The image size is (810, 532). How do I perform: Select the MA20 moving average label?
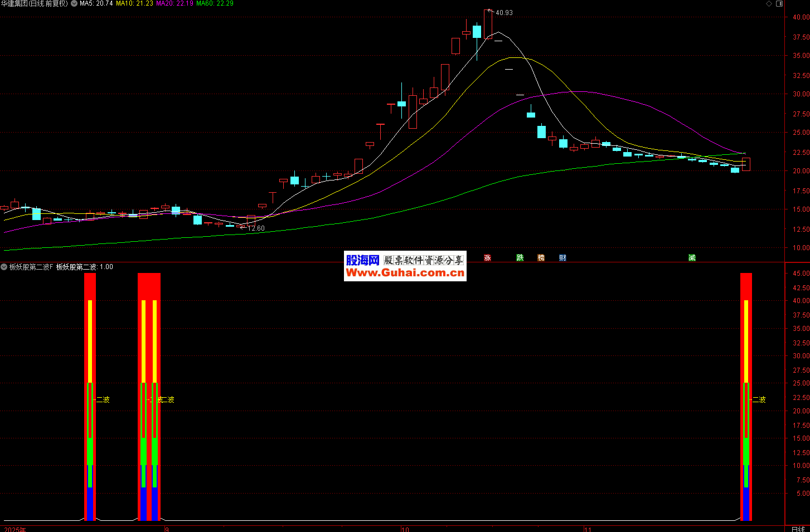174,4
